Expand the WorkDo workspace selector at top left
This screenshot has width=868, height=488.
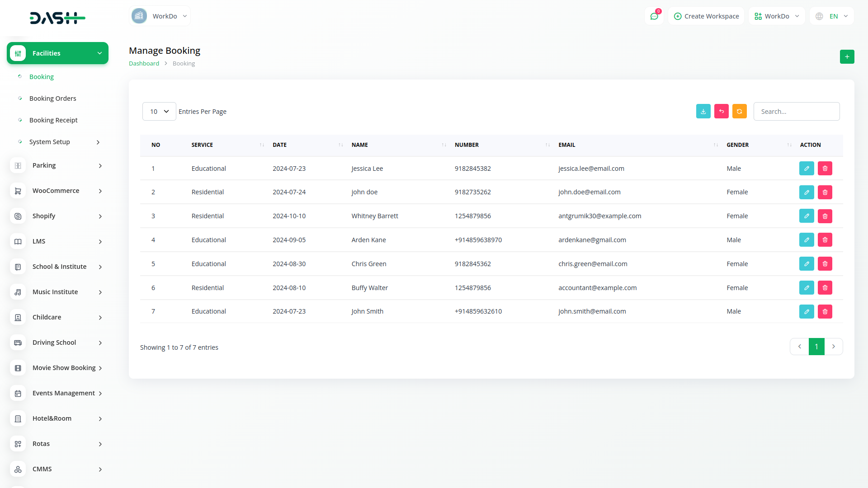(x=160, y=16)
